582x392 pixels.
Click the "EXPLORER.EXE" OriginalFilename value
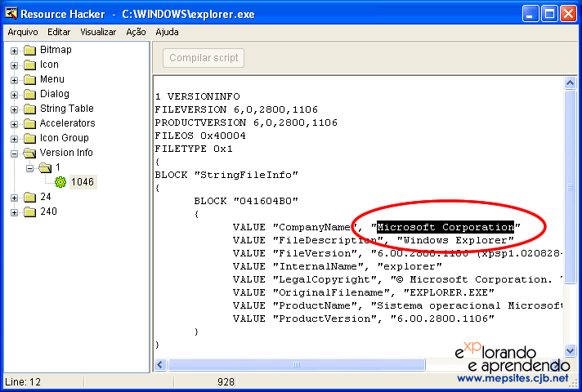pyautogui.click(x=449, y=292)
